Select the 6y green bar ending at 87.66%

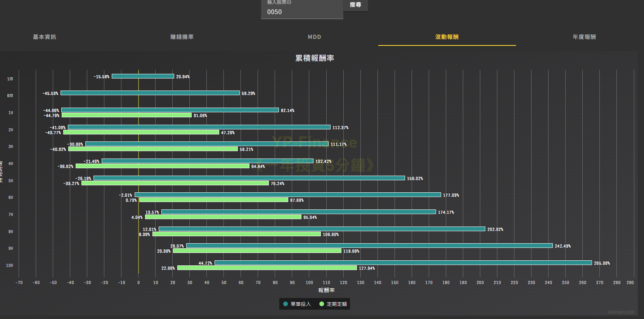(214, 200)
